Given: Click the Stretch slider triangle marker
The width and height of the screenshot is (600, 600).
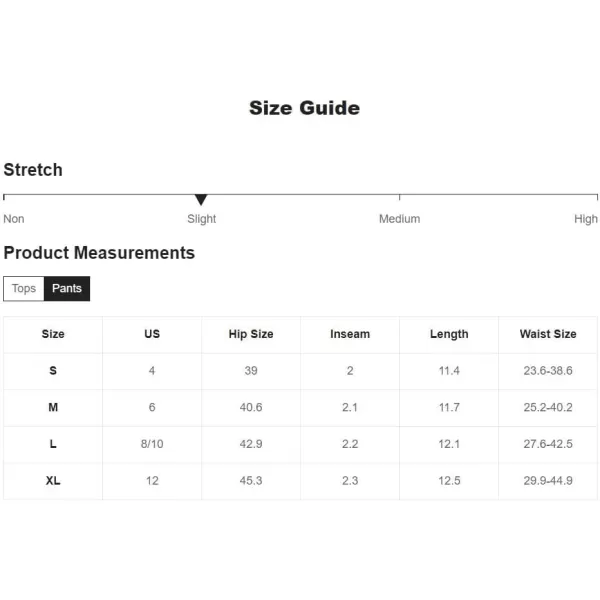Looking at the screenshot, I should pyautogui.click(x=201, y=199).
